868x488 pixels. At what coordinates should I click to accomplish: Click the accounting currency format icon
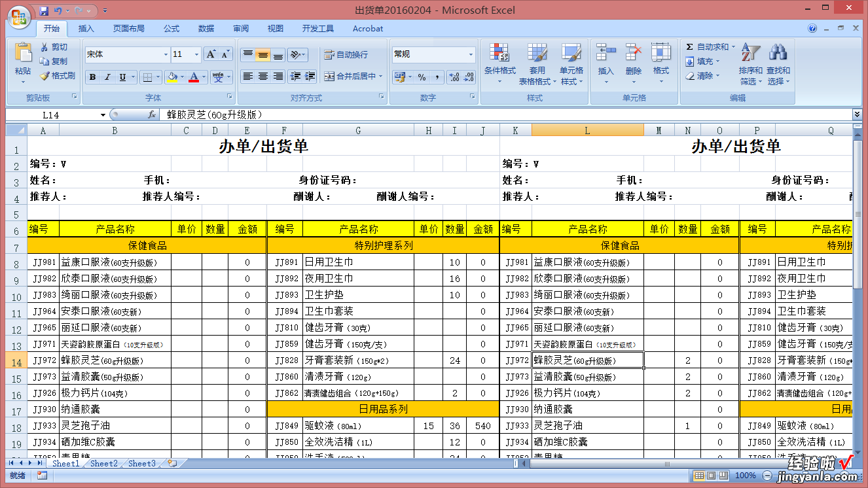(399, 77)
